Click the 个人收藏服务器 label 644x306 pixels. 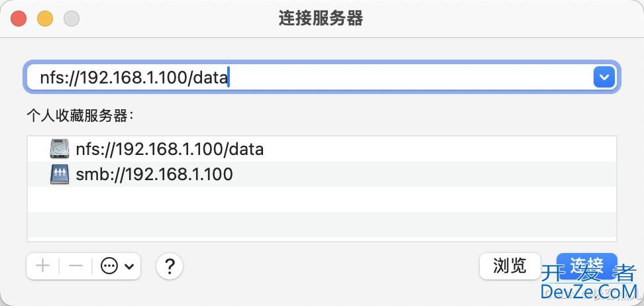80,116
